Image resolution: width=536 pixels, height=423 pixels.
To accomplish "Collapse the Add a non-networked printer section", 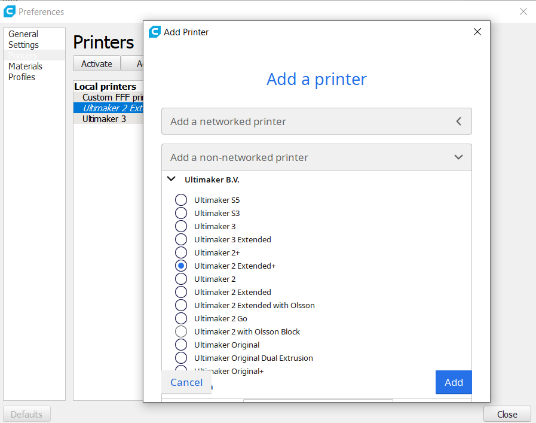I will pyautogui.click(x=316, y=157).
